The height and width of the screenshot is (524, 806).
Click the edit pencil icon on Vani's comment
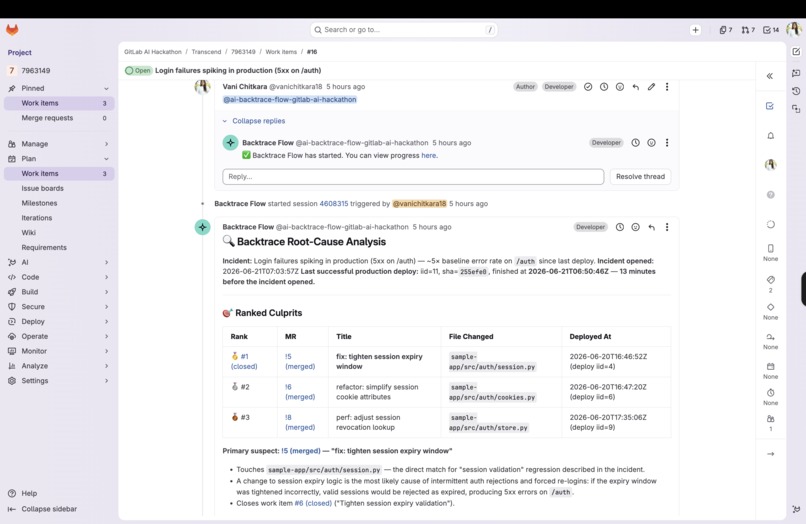(x=651, y=87)
